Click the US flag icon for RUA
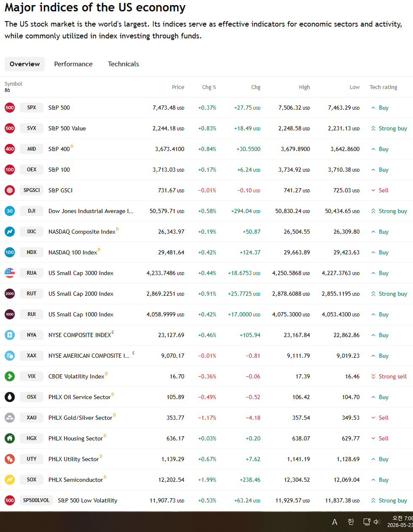Viewport: 413px width, 532px height. (x=10, y=273)
